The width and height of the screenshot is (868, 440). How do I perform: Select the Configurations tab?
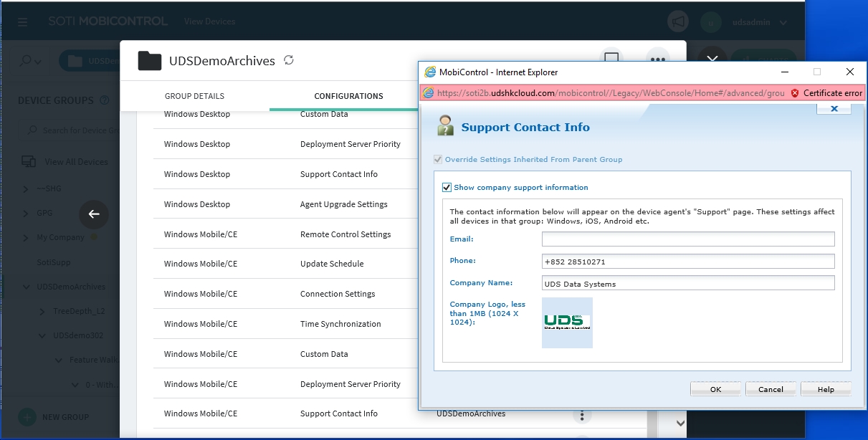tap(348, 96)
